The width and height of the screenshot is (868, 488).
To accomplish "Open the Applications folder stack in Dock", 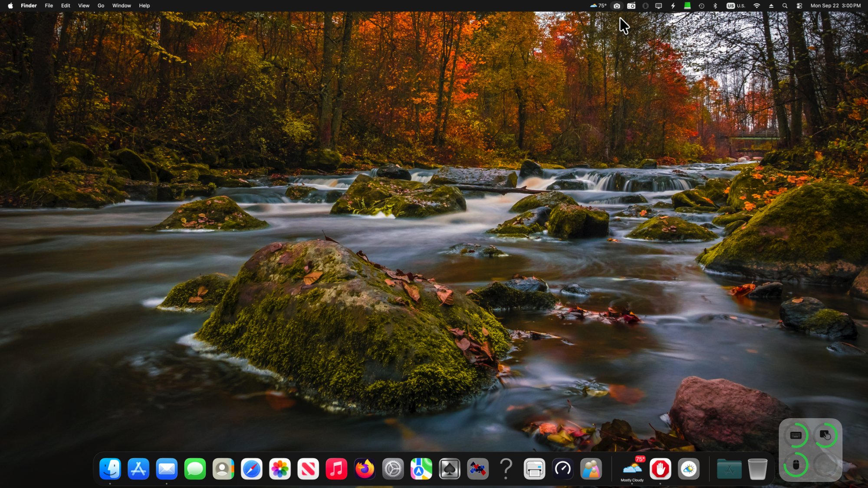I will coord(729,469).
